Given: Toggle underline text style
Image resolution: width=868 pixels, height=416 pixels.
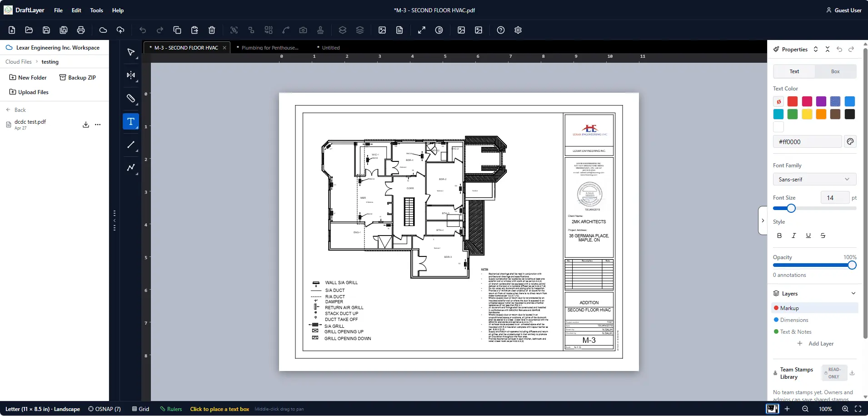Looking at the screenshot, I should coord(808,236).
